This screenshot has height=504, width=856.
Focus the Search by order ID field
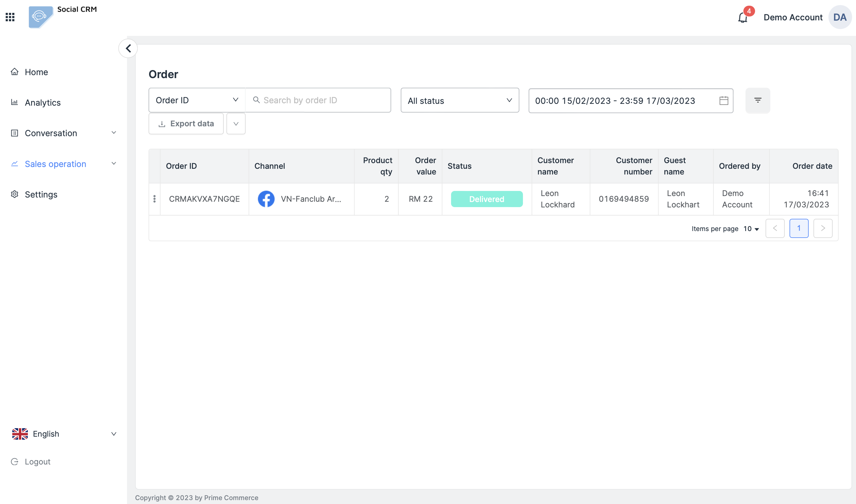(x=323, y=100)
